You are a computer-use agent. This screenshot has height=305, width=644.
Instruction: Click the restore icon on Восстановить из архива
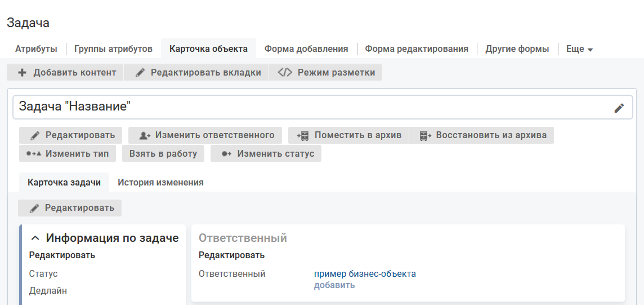pos(425,135)
